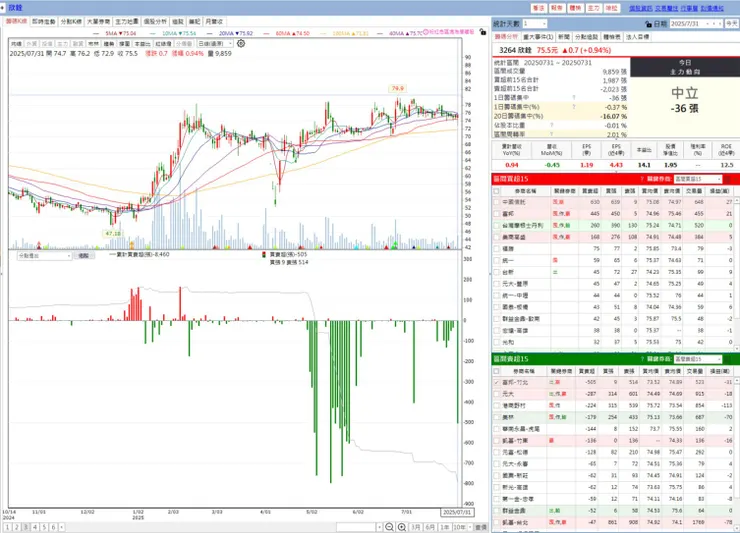This screenshot has height=533, width=740.
Task: Click the pink info icon by MA legend
Action: coord(426,32)
